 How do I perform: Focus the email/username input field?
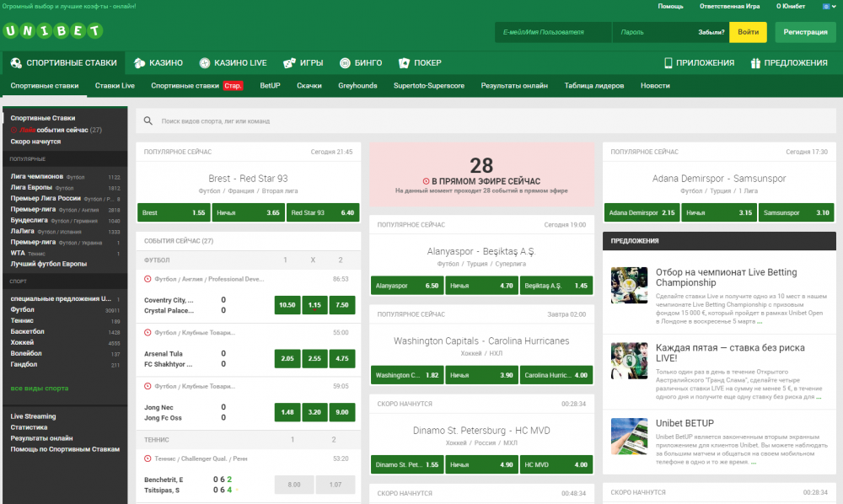coord(553,32)
